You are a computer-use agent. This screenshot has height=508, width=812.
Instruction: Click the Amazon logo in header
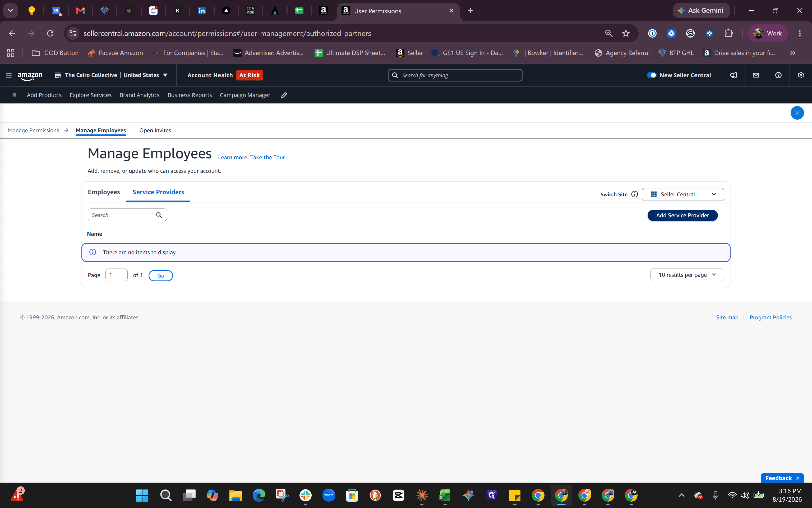30,76
